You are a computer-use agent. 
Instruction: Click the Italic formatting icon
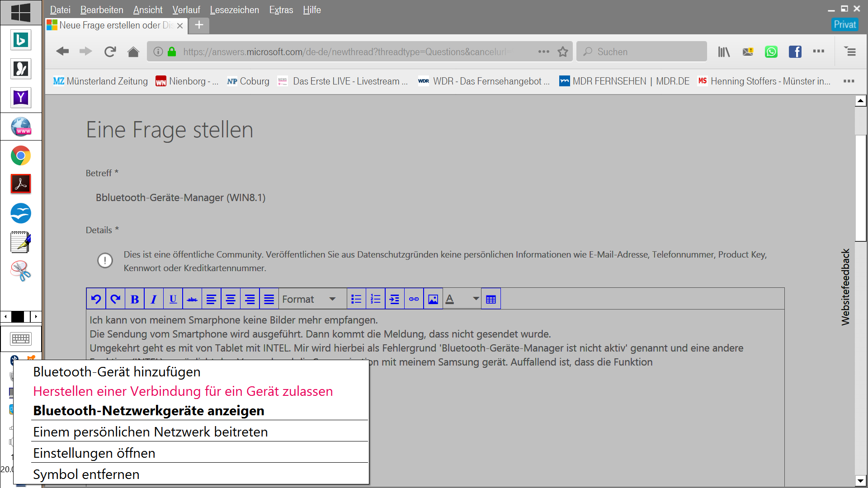[153, 299]
